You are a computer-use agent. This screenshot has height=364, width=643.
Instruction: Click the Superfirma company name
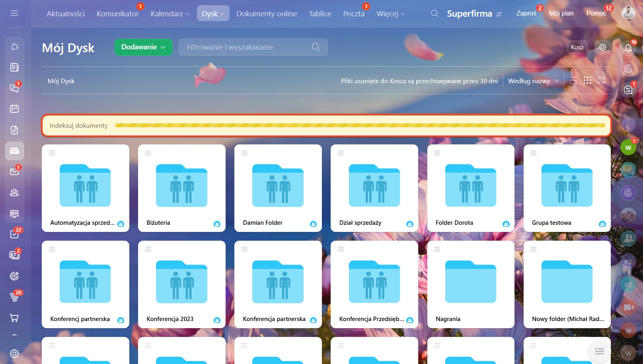click(470, 14)
